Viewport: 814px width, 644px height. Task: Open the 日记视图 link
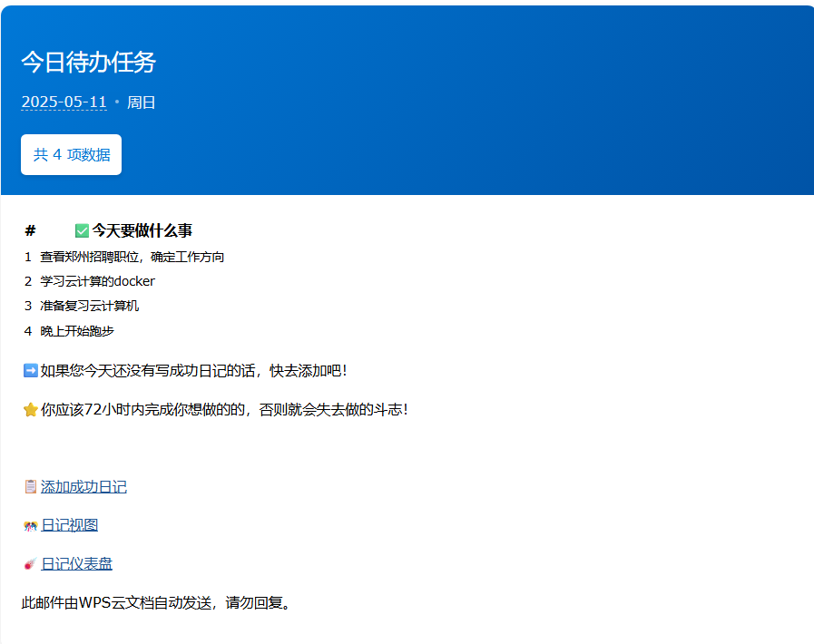[x=70, y=525]
